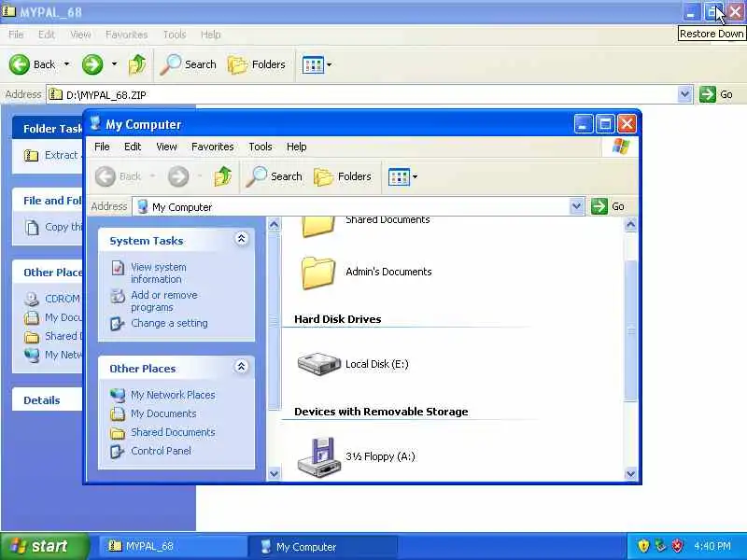Open Views dropdown arrow in My Computer toolbar

(x=415, y=176)
